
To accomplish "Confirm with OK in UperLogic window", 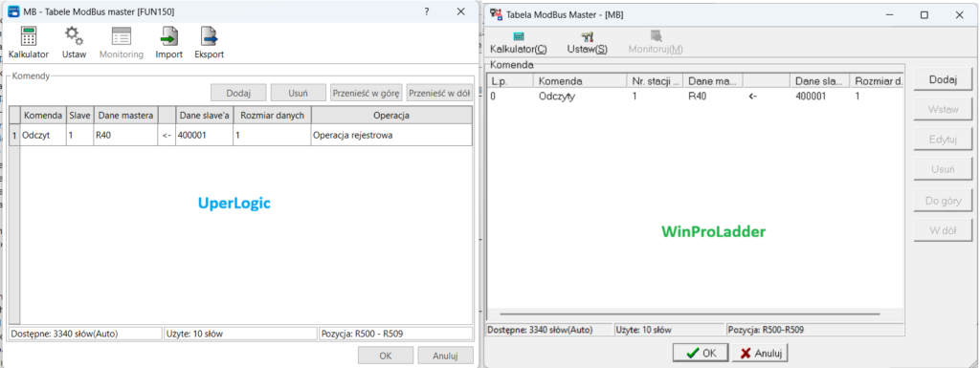I will point(386,356).
